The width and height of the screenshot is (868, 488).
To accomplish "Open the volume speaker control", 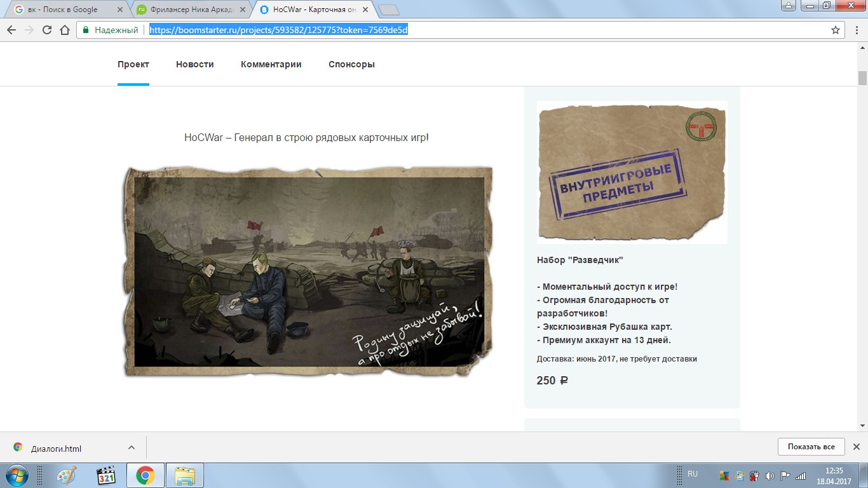I will 770,475.
